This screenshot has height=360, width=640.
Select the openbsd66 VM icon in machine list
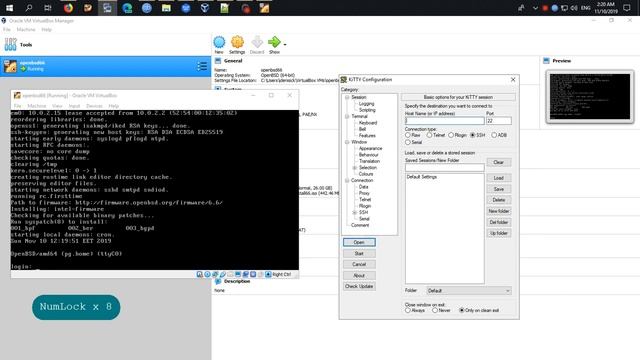point(10,66)
